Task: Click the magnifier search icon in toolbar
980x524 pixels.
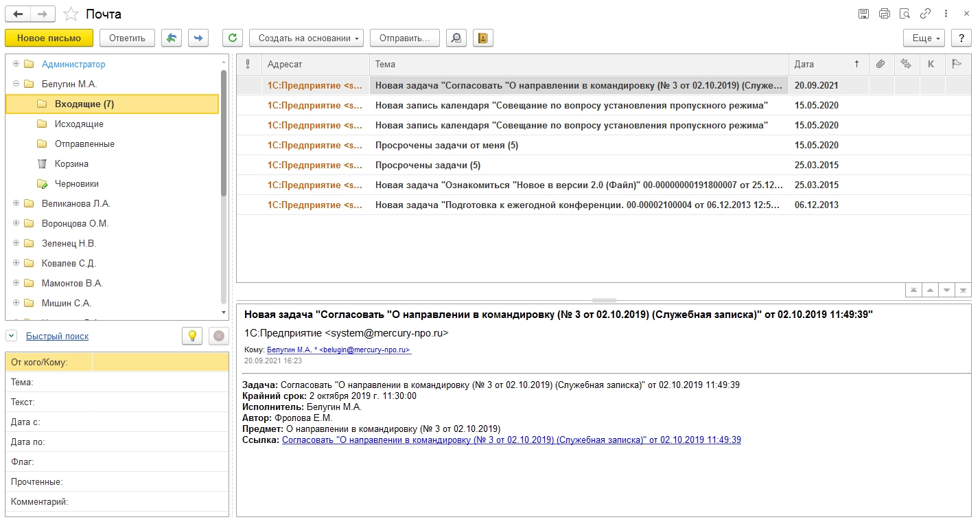Action: [x=456, y=38]
